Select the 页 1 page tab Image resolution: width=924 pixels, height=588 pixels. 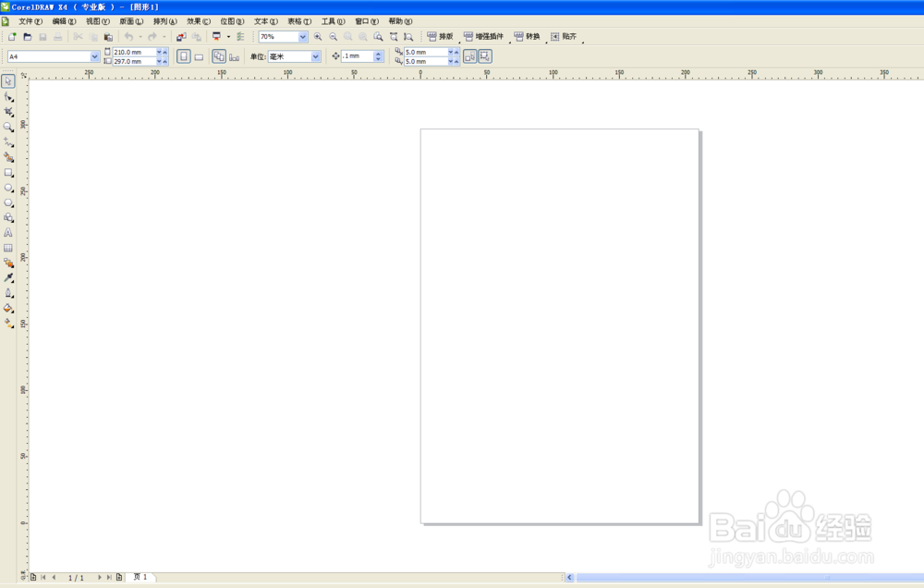point(140,577)
